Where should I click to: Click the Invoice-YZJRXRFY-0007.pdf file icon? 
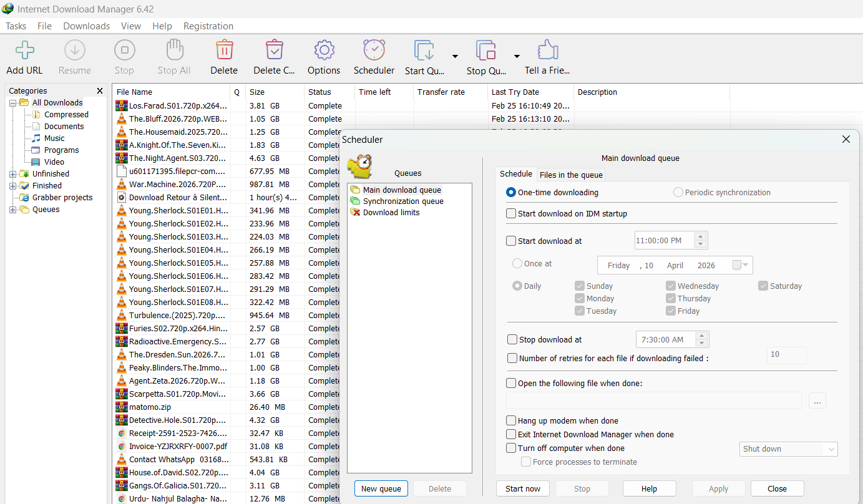coord(122,446)
